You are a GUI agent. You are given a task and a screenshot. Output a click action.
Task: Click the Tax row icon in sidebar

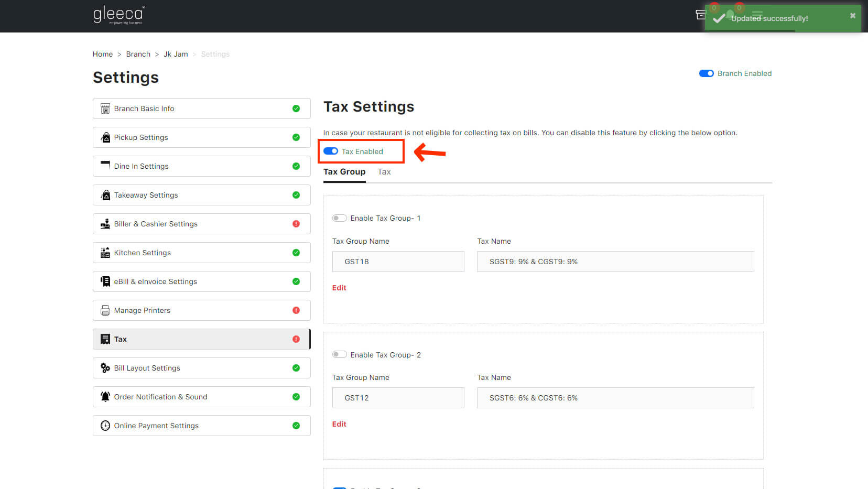[105, 339]
